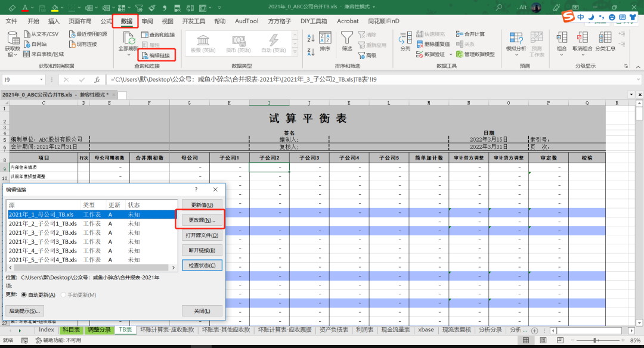Switch to the 页面布局 ribbon tab
This screenshot has height=348, width=644.
[x=80, y=21]
